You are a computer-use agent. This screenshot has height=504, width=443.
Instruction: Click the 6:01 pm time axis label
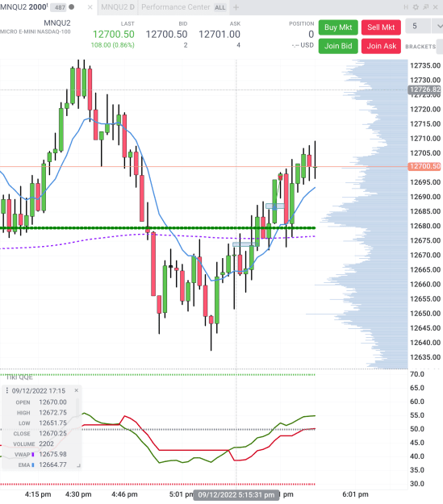click(355, 494)
